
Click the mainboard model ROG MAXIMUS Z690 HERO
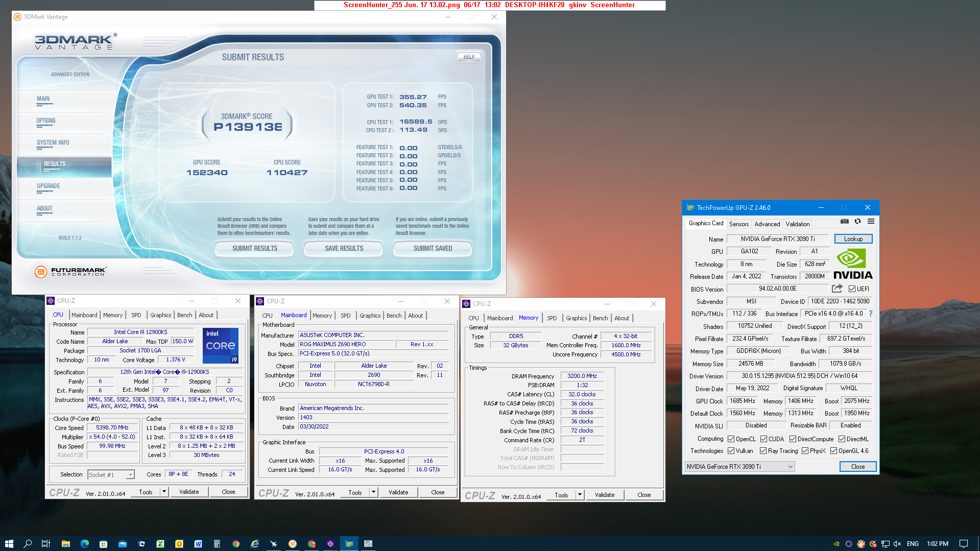pos(346,344)
